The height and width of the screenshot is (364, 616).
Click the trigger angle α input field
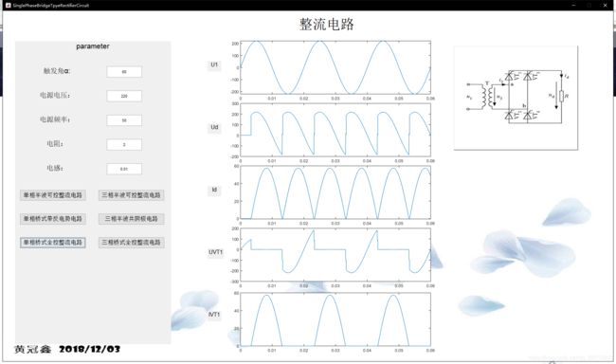tap(124, 72)
